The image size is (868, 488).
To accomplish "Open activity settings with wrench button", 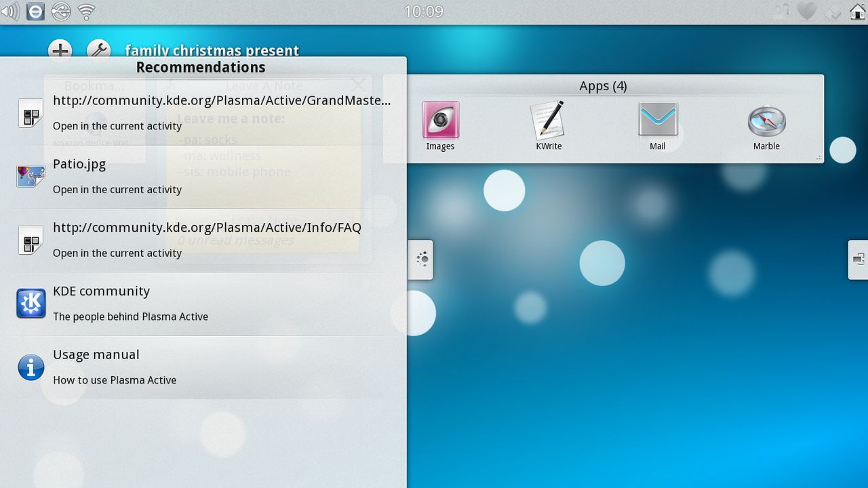I will [99, 50].
